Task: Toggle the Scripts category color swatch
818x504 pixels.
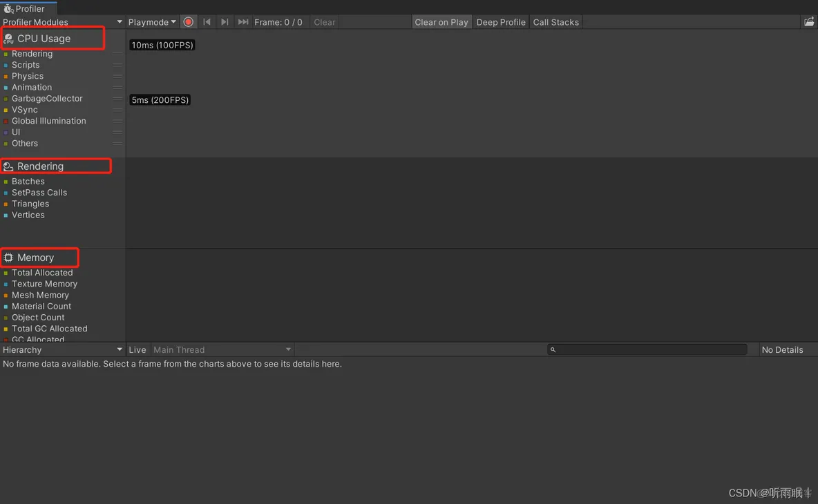Action: 6,65
